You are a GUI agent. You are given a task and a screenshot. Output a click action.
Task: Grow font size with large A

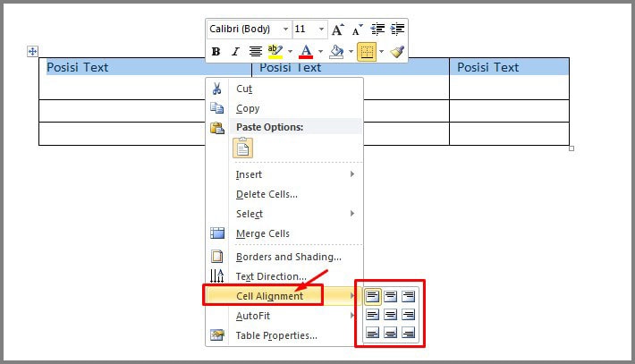[x=338, y=30]
